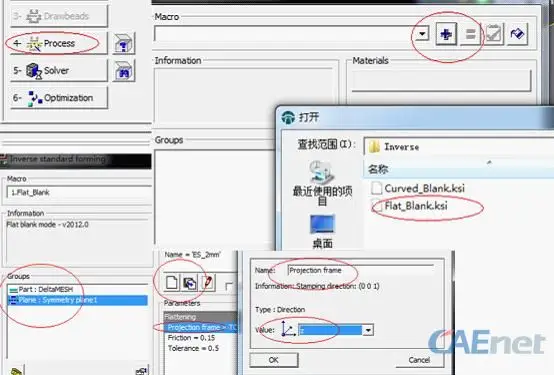Select Plane : Symmetry plane1 group
Screen dimensions: 554x375
click(x=77, y=300)
